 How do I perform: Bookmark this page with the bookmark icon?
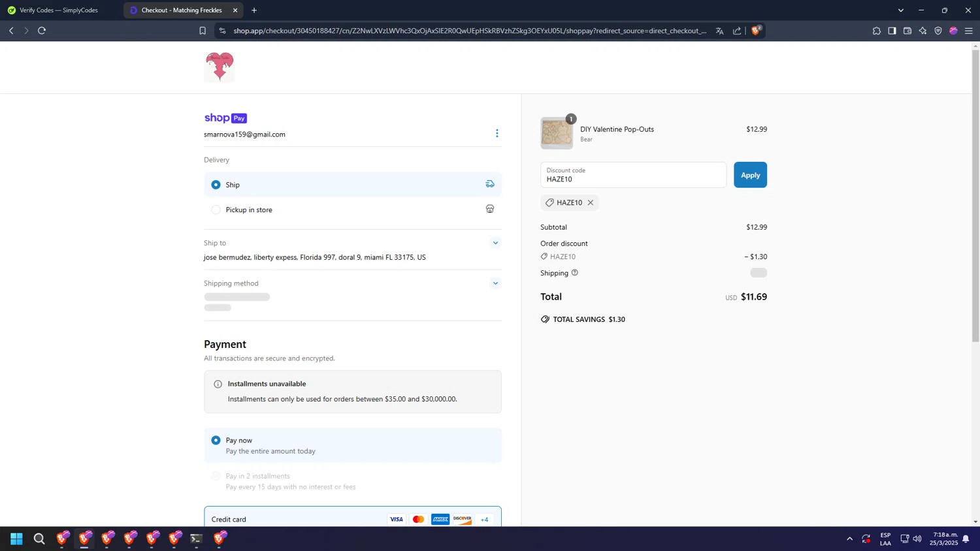[x=203, y=31]
